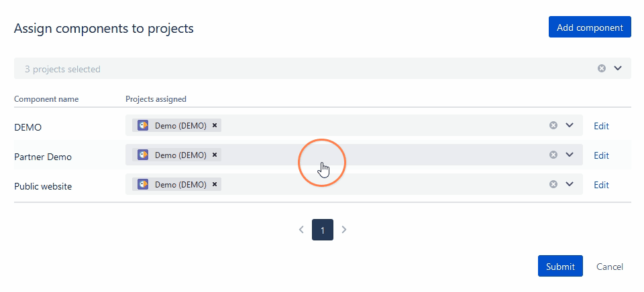Open project dropdown for Partner Demo
Viewport: 644px width, 292px height.
pyautogui.click(x=570, y=155)
